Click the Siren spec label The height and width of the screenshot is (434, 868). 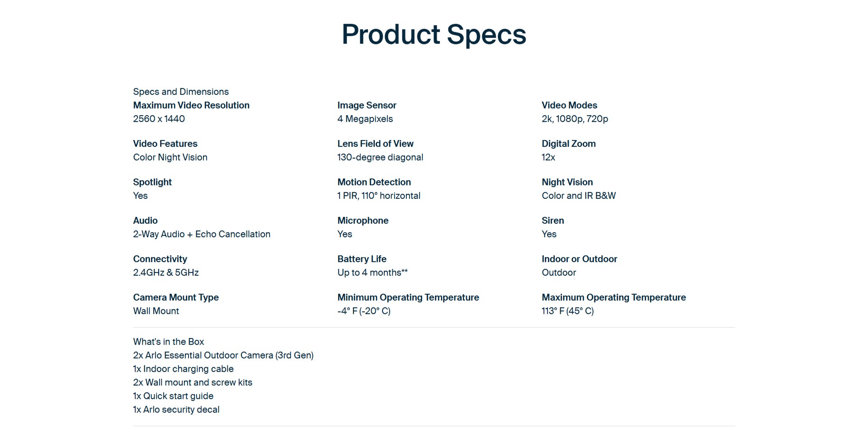552,221
